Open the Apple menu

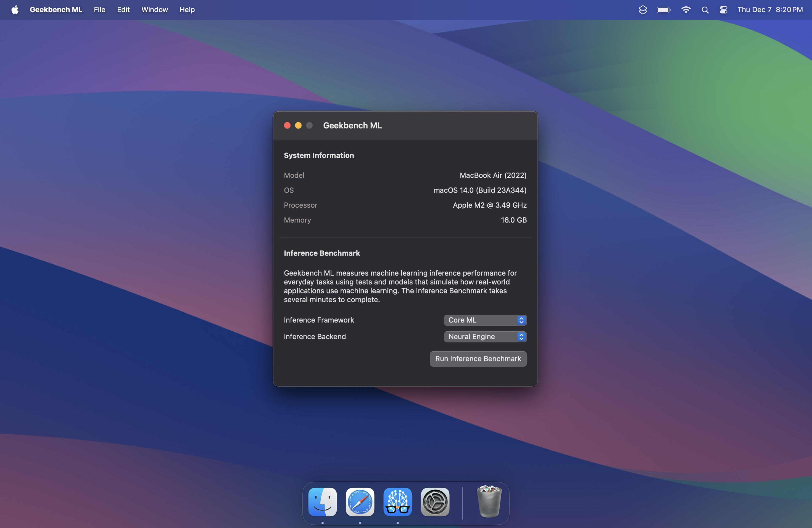14,10
